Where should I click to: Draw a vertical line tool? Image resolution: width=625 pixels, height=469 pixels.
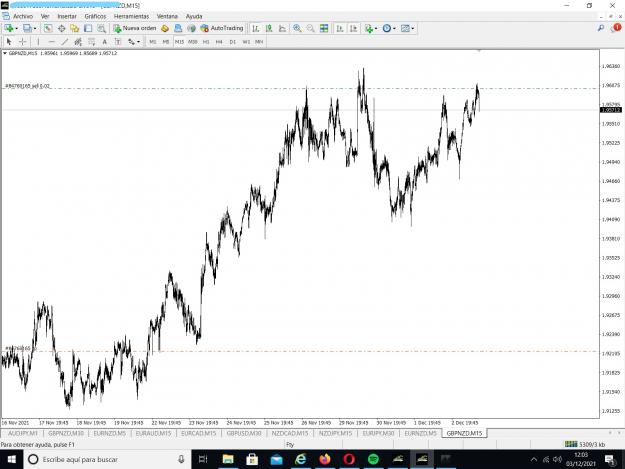tap(38, 41)
